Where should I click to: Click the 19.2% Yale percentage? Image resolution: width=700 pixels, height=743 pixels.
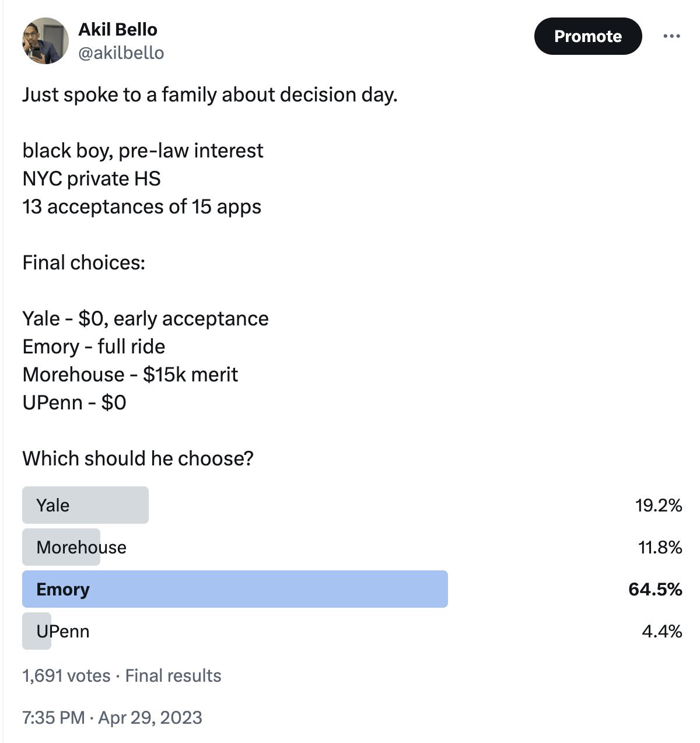click(659, 505)
